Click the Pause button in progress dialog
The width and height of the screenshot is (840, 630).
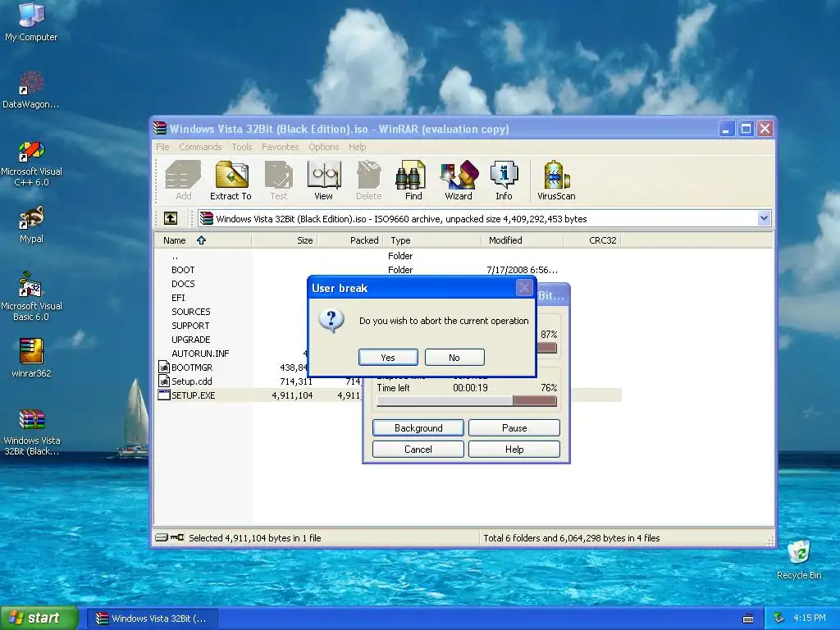(x=514, y=427)
